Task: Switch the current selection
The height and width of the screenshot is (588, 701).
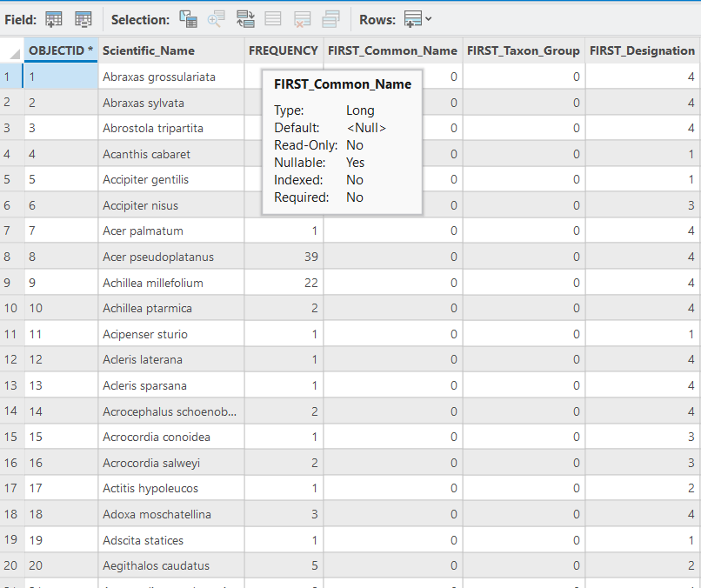Action: coord(245,19)
